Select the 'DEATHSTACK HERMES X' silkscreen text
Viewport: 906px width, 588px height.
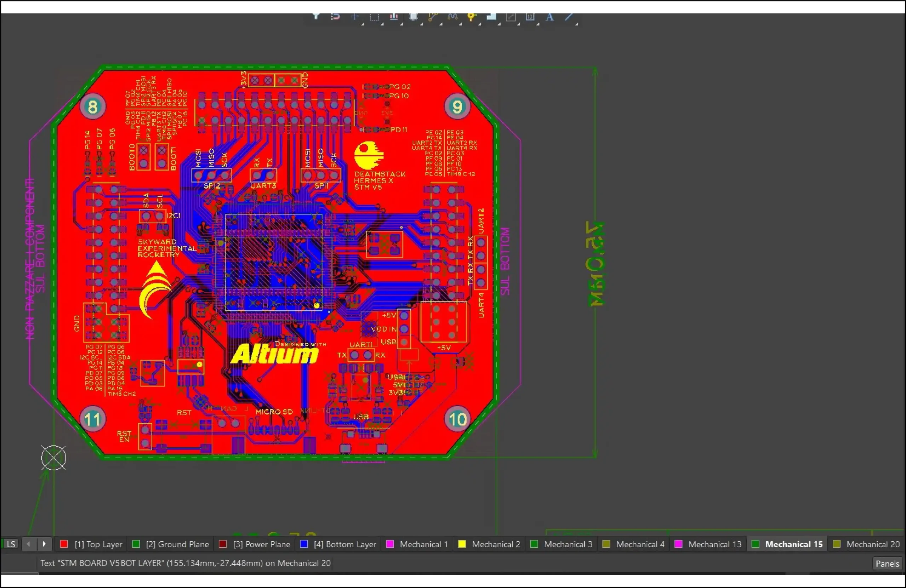tap(379, 177)
